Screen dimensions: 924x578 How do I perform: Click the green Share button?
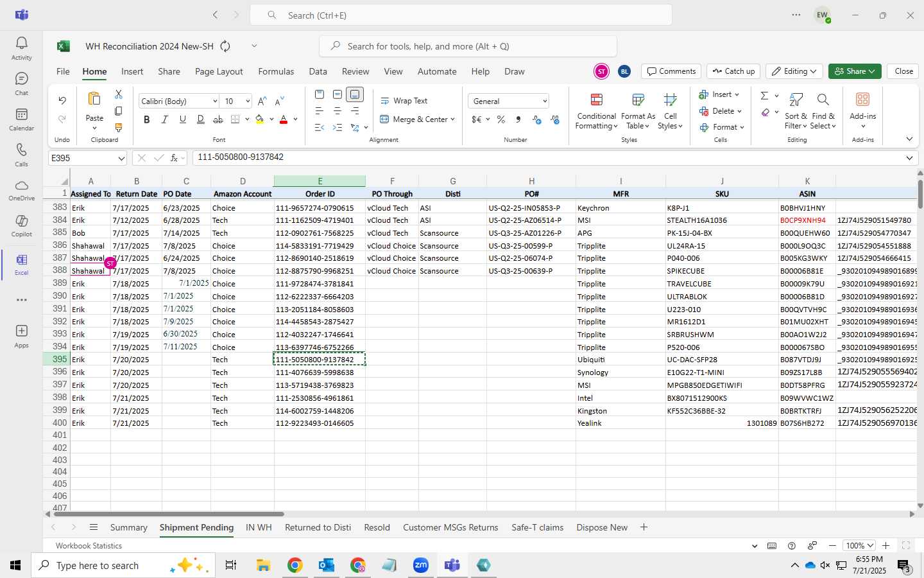(854, 71)
